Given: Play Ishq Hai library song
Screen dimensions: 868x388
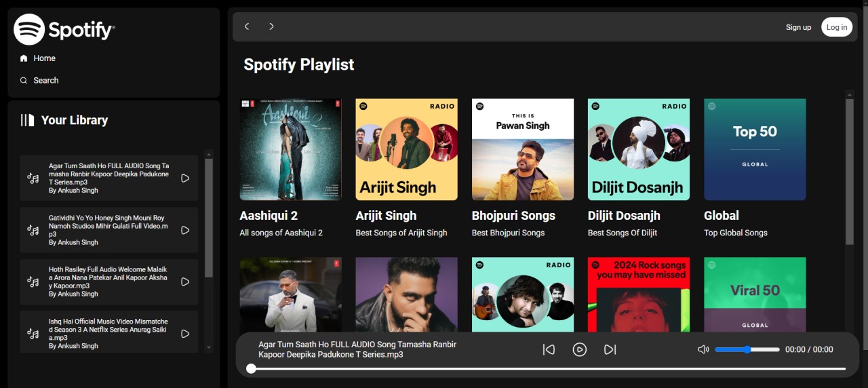Looking at the screenshot, I should tap(185, 334).
